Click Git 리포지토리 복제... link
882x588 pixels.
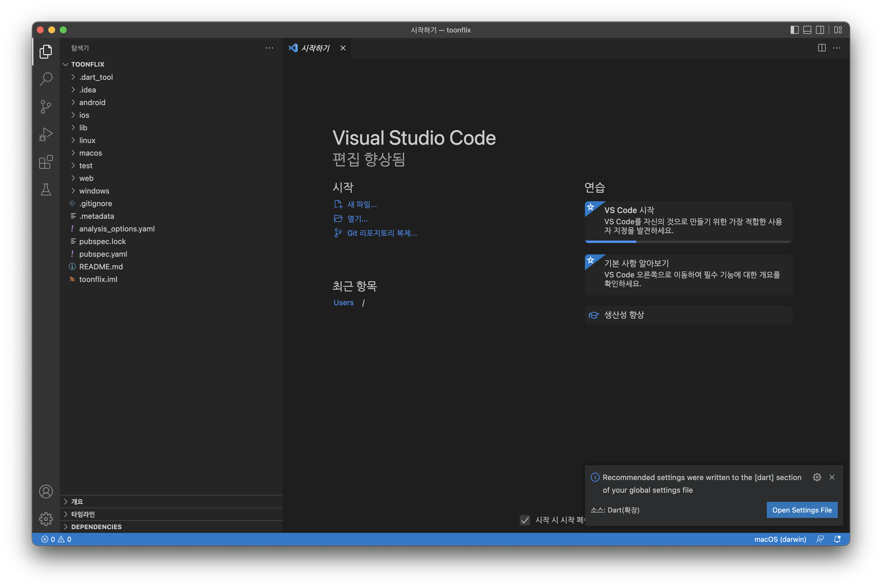(x=375, y=233)
